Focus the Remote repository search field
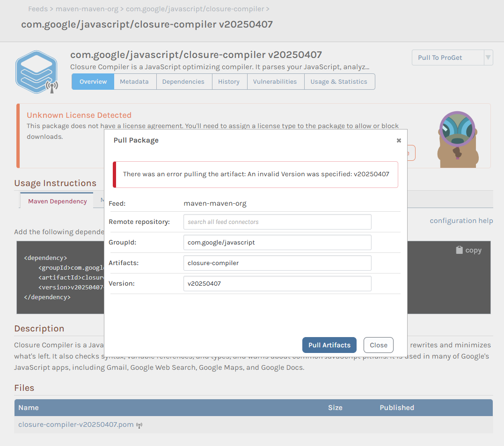Viewport: 504px width, 446px height. 278,222
